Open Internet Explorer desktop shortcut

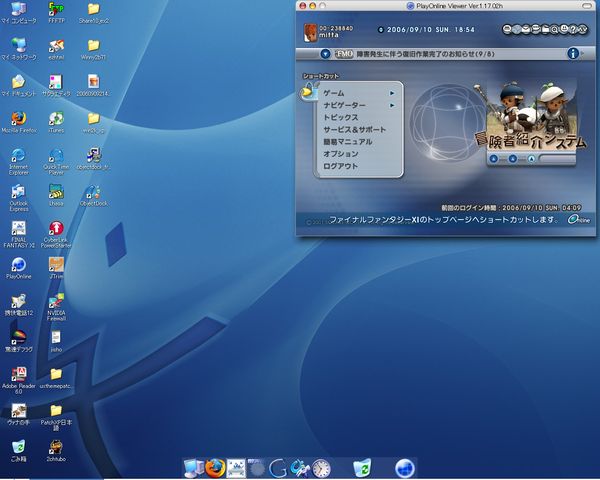tap(18, 162)
